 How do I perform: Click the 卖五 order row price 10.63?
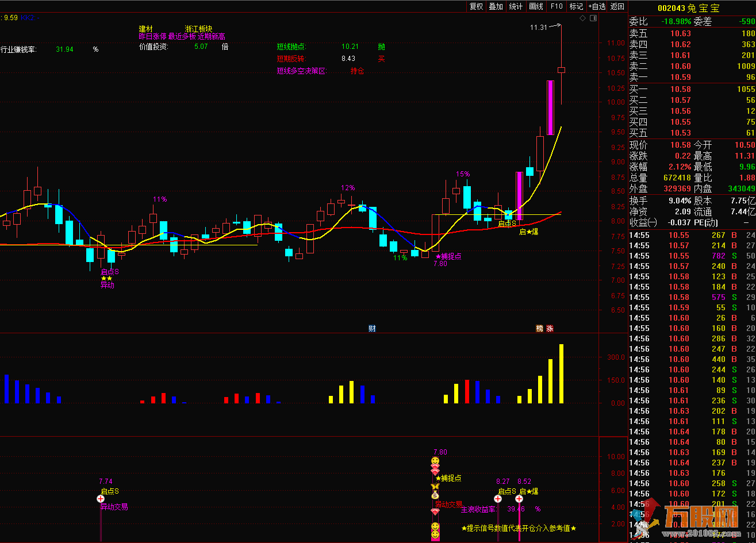click(x=681, y=33)
